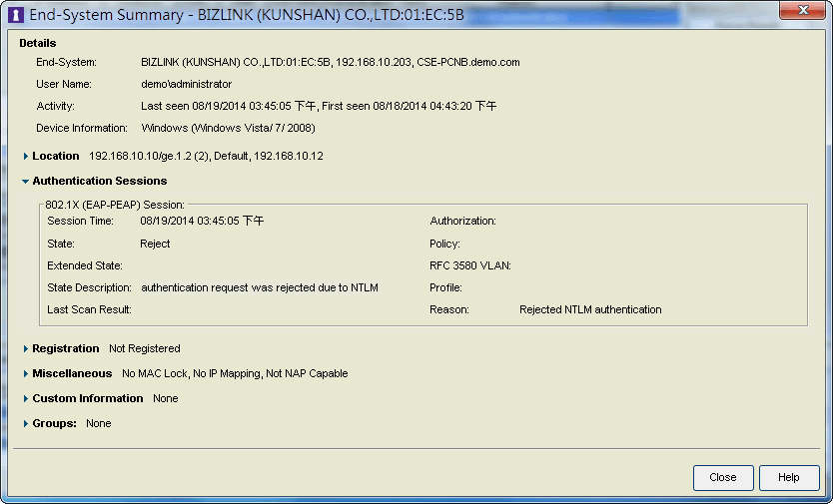
Task: Click the State value Reject
Action: (x=155, y=244)
